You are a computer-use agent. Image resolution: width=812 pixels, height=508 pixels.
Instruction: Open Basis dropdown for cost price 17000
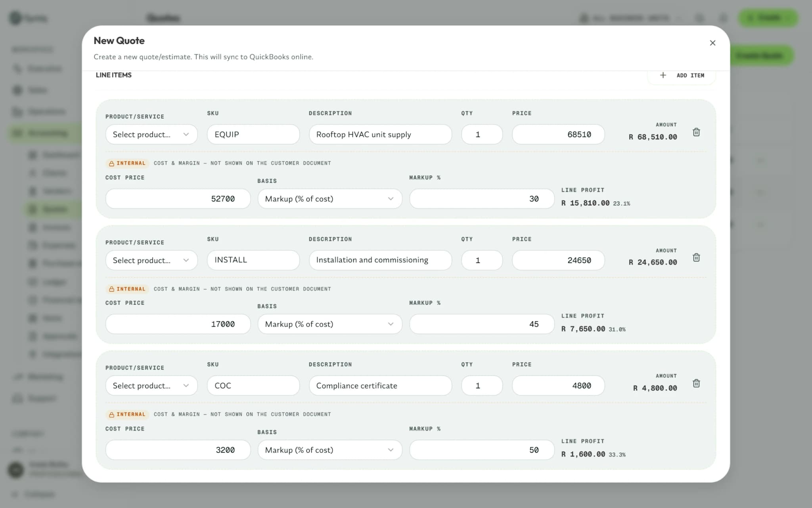pyautogui.click(x=330, y=324)
